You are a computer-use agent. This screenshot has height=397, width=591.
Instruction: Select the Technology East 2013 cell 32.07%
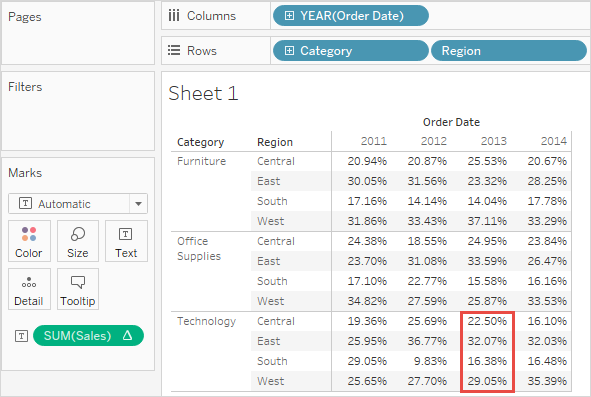point(487,341)
